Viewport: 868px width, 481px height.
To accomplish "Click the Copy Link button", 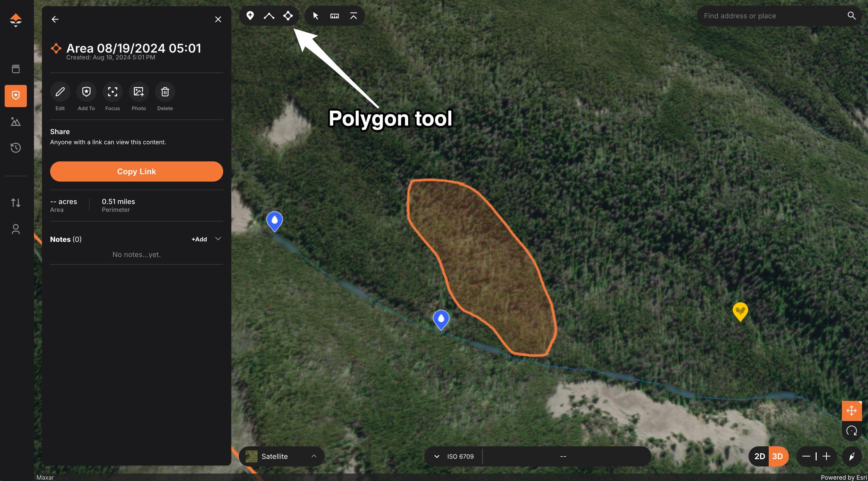I will [136, 171].
